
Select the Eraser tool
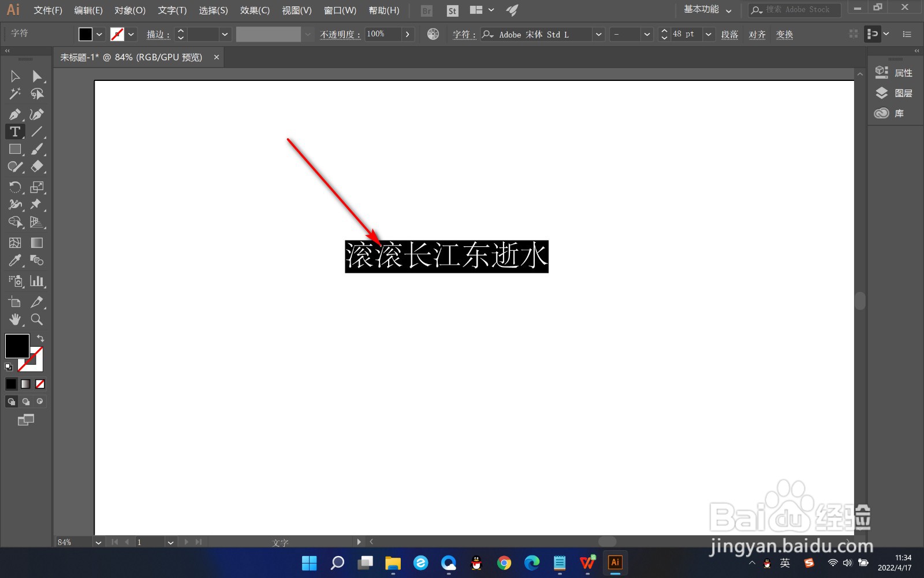coord(37,167)
